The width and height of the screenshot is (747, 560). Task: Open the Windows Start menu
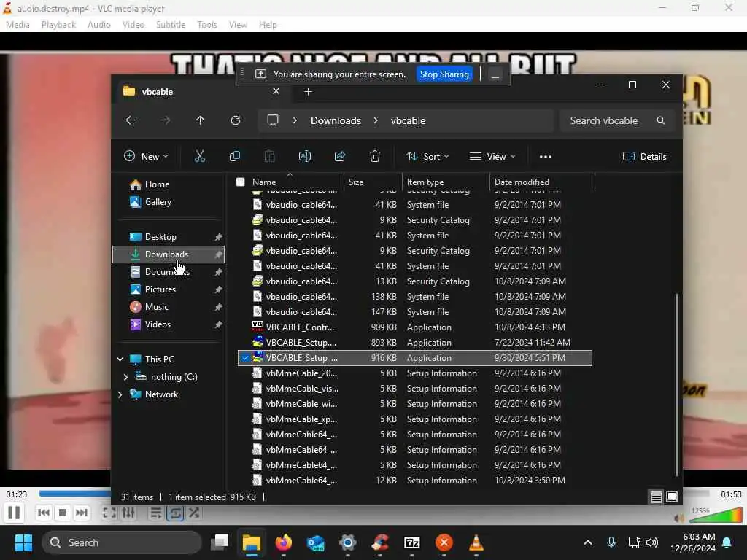click(x=23, y=542)
